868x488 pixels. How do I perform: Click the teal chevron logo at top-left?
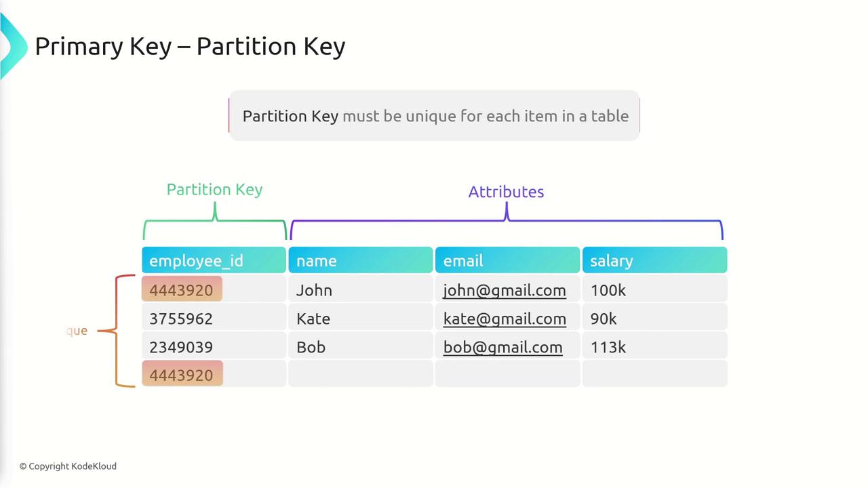[12, 46]
